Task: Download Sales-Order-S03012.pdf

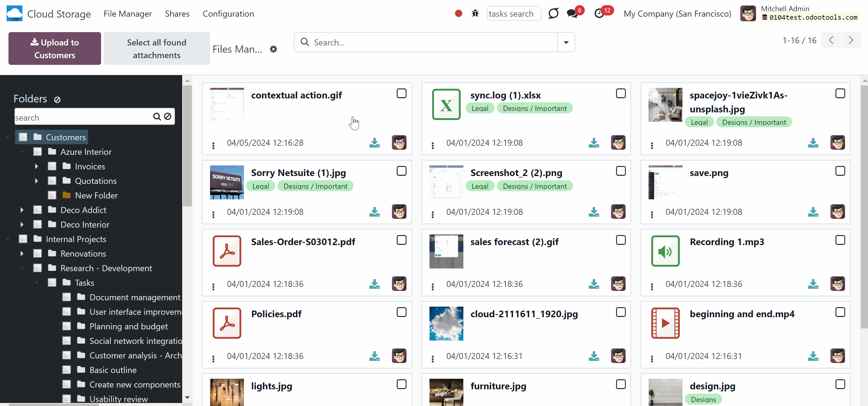Action: click(x=374, y=284)
